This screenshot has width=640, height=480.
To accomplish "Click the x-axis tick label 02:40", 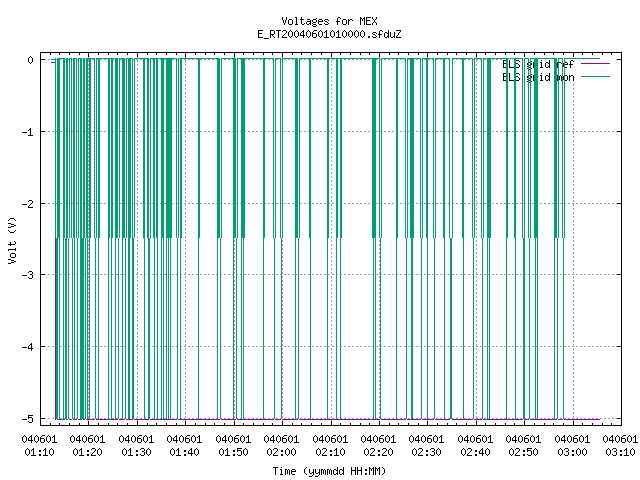I will [x=475, y=452].
